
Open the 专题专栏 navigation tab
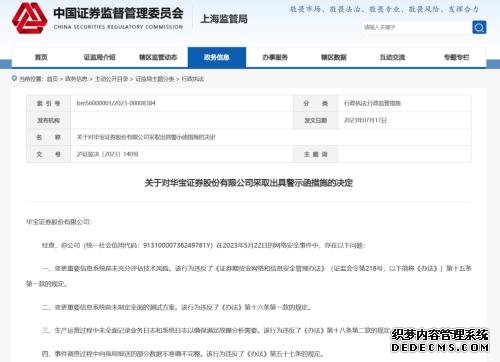pos(456,57)
